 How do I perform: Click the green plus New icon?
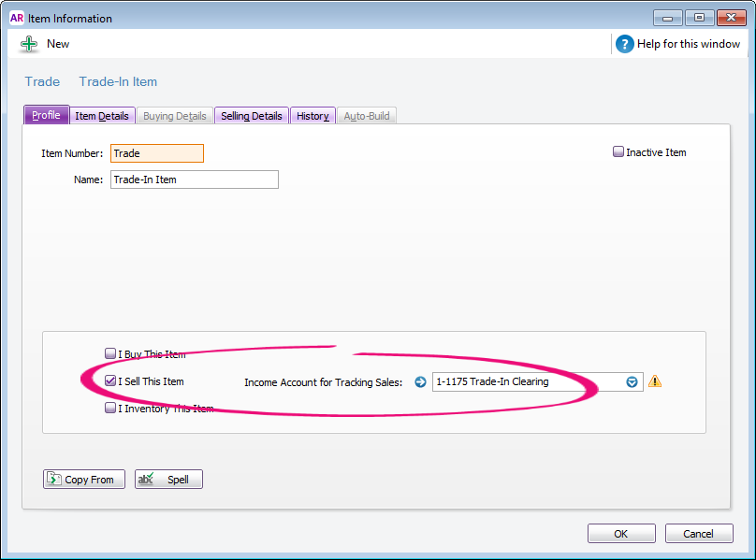coord(29,44)
